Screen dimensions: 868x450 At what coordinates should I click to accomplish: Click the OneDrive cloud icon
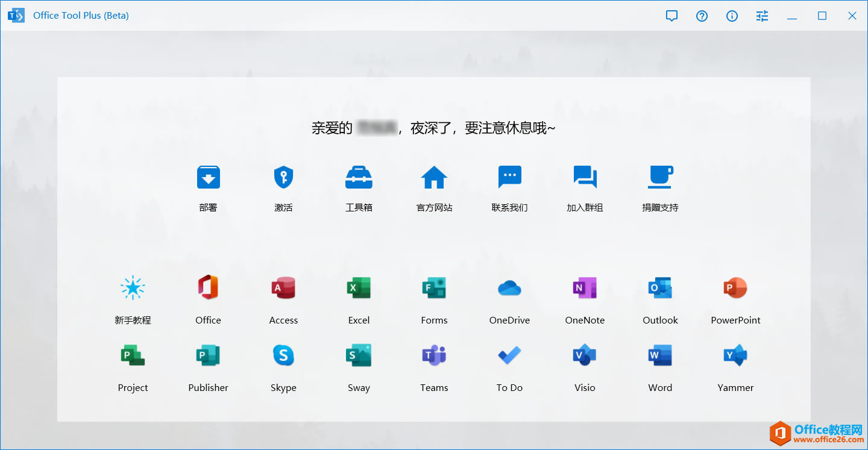coord(509,287)
